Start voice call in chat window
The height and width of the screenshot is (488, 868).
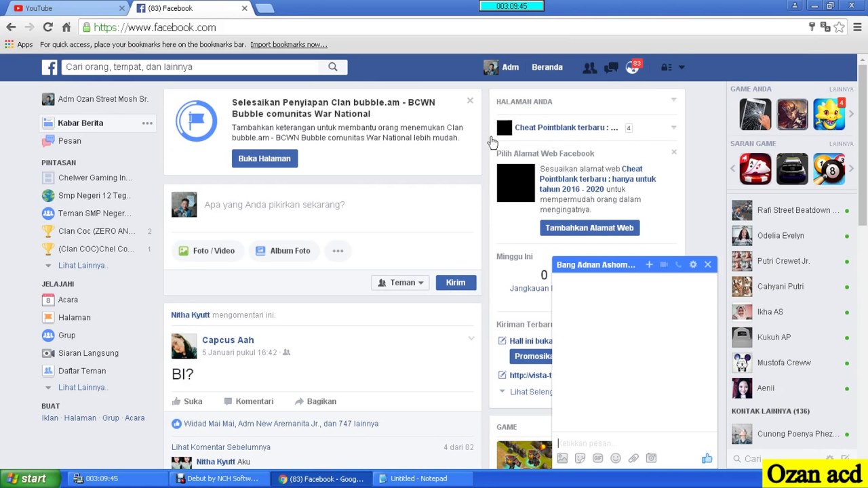point(678,264)
